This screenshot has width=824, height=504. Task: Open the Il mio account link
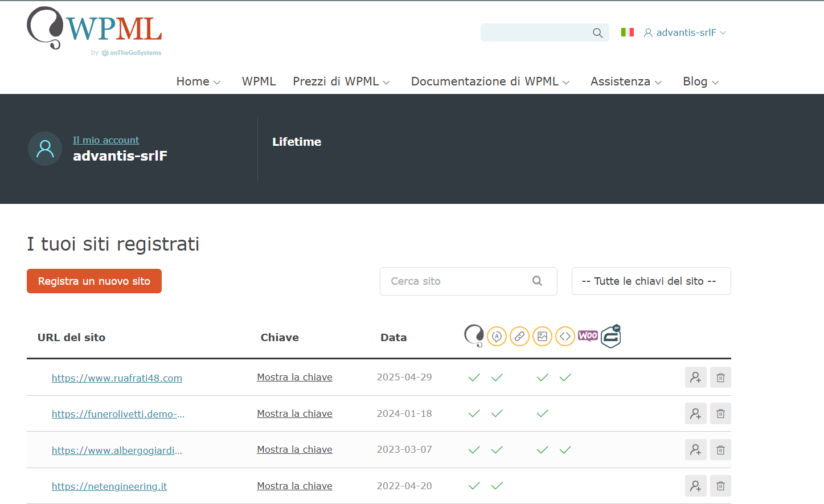106,140
